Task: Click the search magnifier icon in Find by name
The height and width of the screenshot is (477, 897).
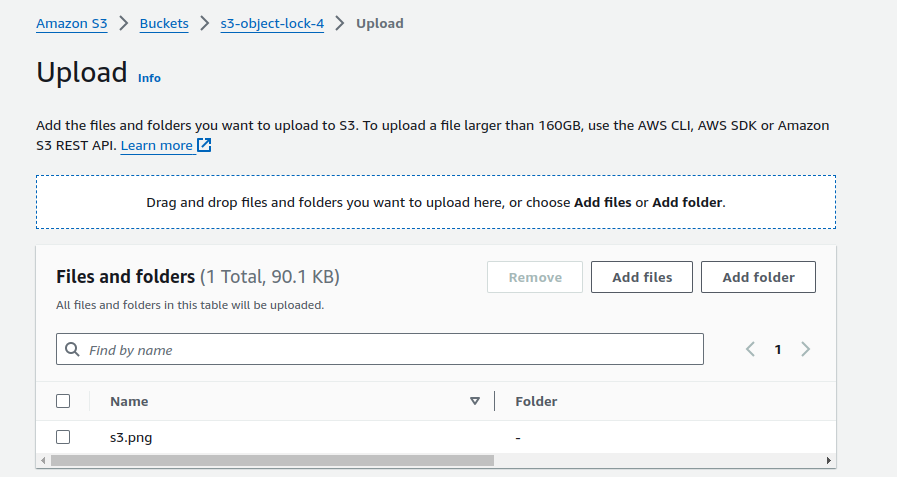Action: point(72,350)
